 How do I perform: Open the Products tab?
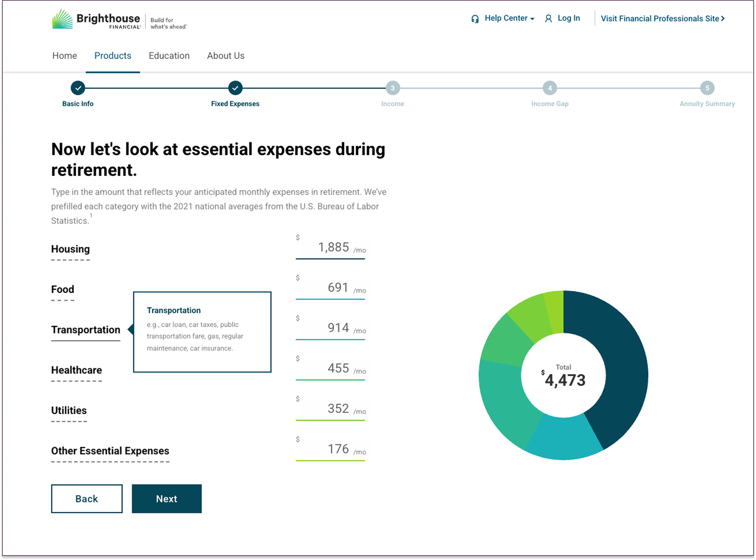pos(112,56)
